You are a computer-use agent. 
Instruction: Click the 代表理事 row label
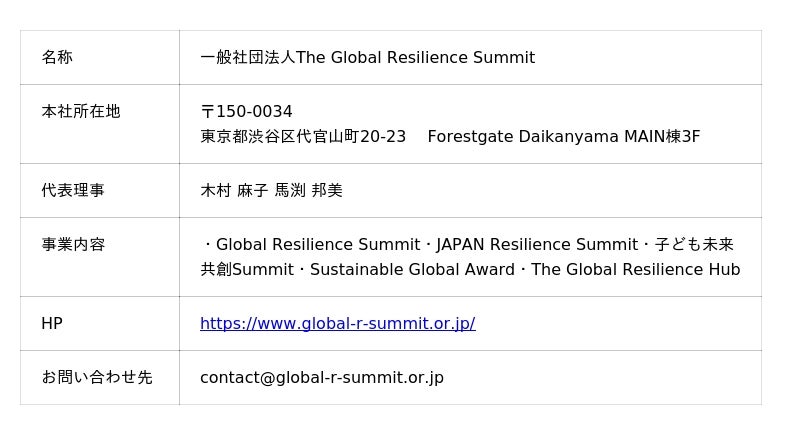click(72, 190)
